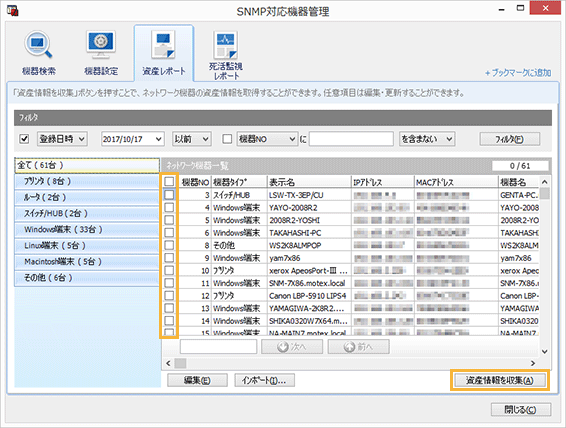Open the 機器NO field dropdown
This screenshot has height=428, width=566.
point(267,139)
